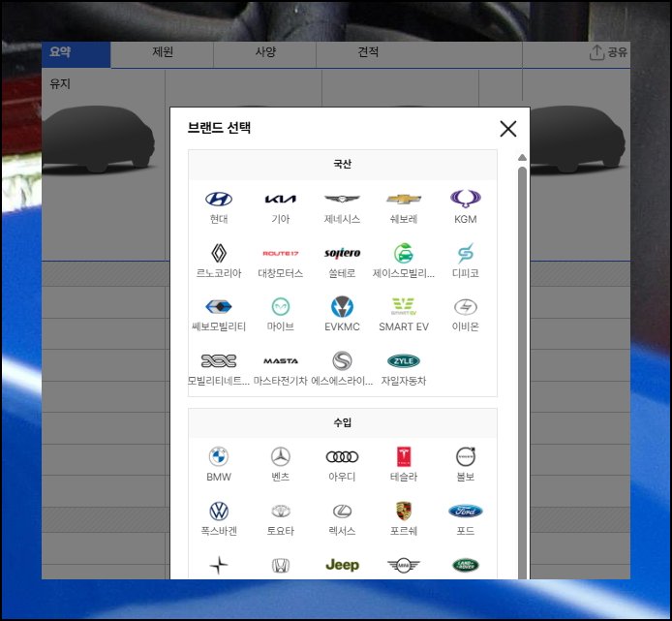The height and width of the screenshot is (621, 672).
Task: Click the 국산 section header
Action: [x=343, y=165]
